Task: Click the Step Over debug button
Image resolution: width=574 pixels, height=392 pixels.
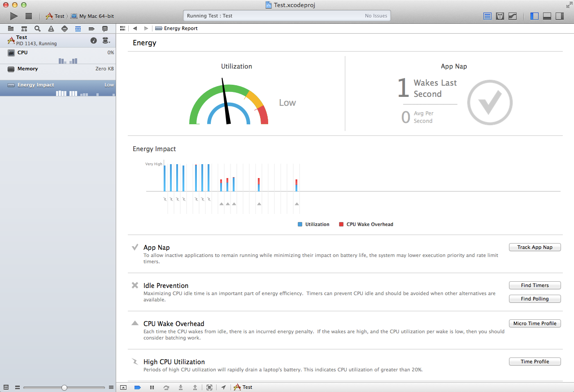Action: 166,387
